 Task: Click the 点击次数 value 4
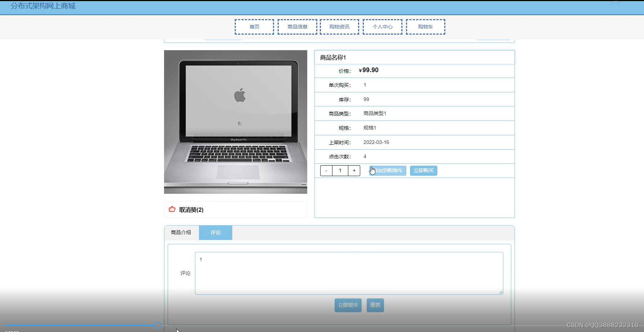pos(365,156)
